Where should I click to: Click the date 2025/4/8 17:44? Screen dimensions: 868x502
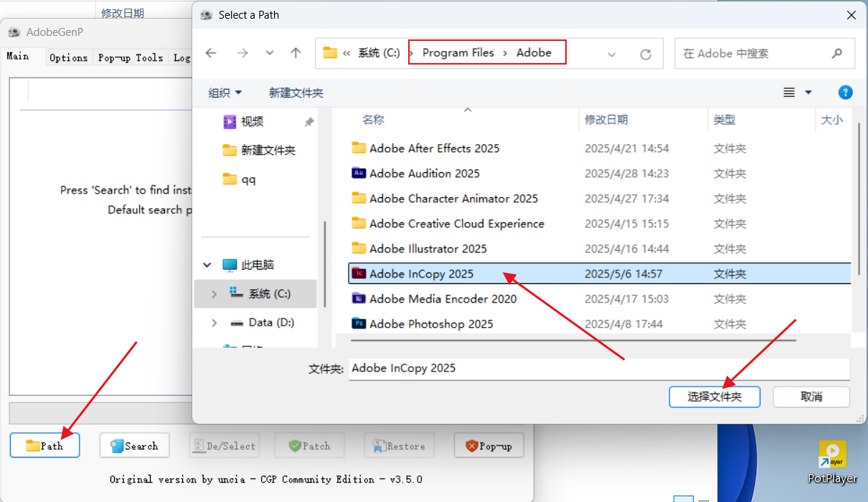623,324
